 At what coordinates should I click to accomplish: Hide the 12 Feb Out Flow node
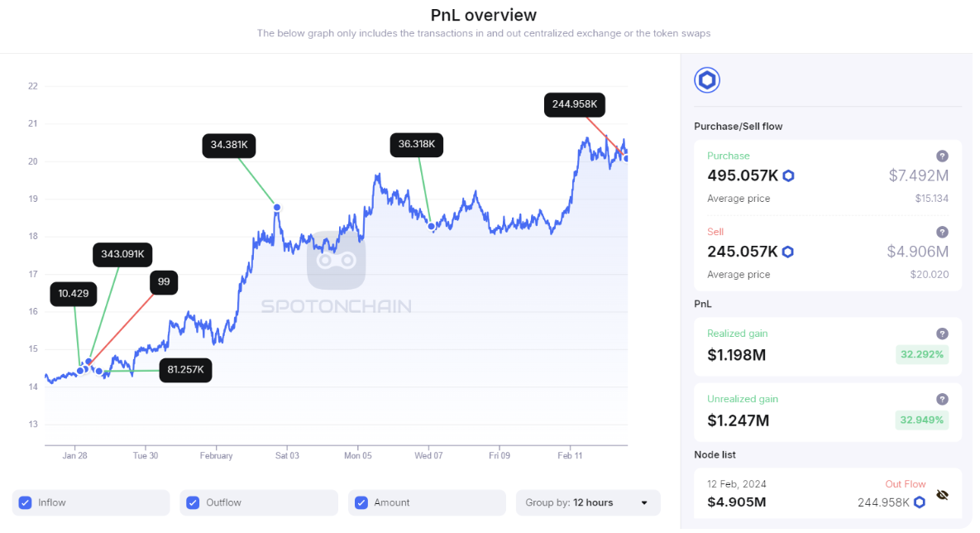943,495
